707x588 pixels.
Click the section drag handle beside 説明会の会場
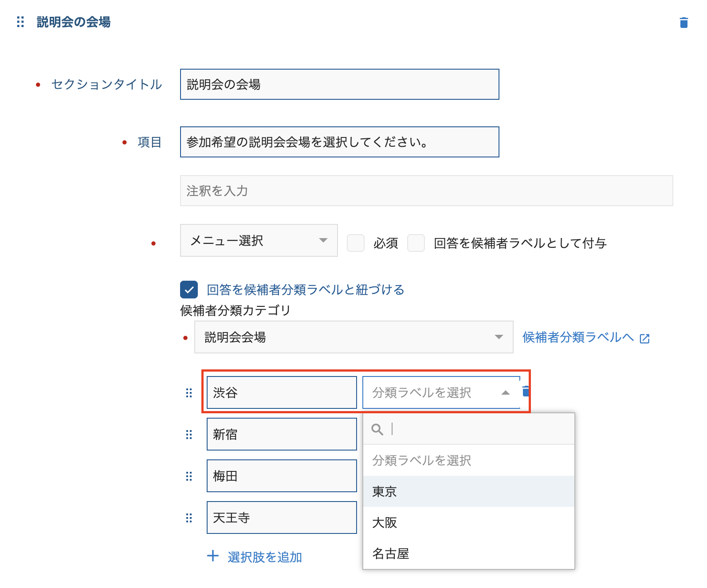point(20,22)
